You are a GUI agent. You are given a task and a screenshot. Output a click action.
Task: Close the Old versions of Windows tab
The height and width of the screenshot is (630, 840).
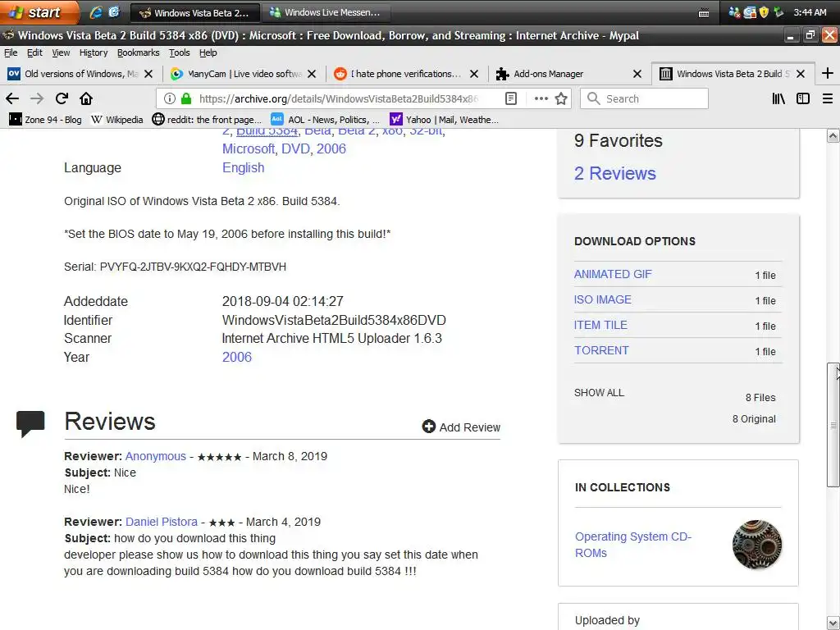(148, 74)
